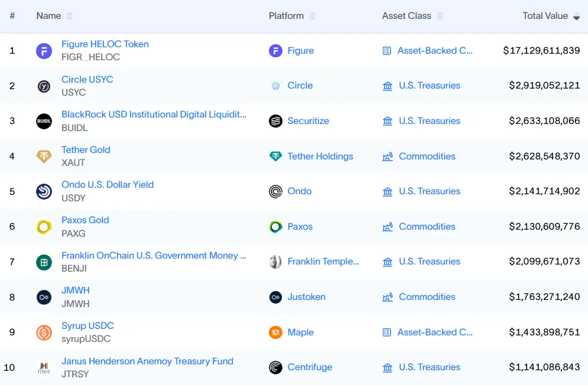This screenshot has height=385, width=588.
Task: Select the value $2,628,548,370
Action: [544, 156]
